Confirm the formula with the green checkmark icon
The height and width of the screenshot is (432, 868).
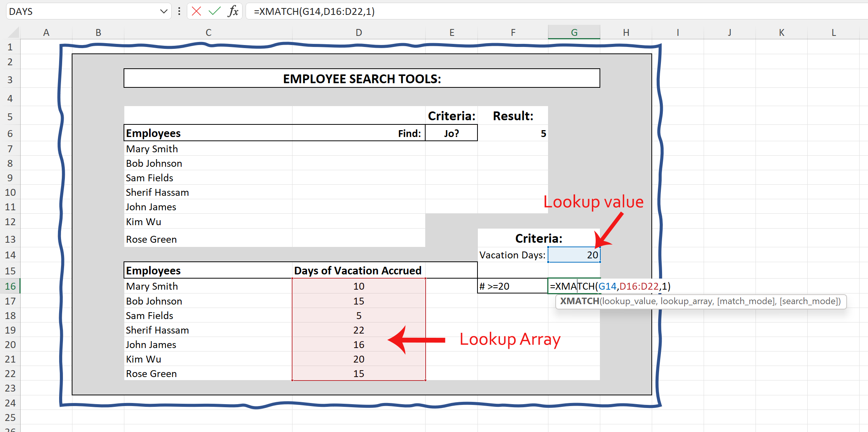[x=214, y=11]
